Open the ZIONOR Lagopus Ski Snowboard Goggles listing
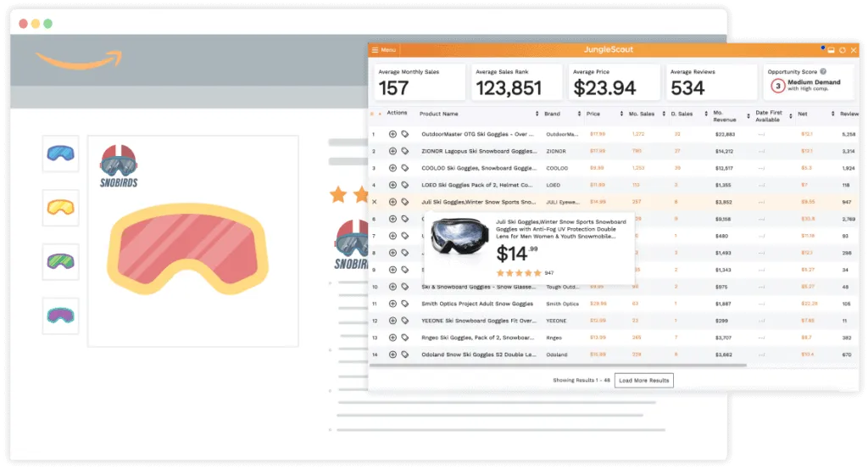Viewport: 868px width, 469px height. pyautogui.click(x=479, y=151)
